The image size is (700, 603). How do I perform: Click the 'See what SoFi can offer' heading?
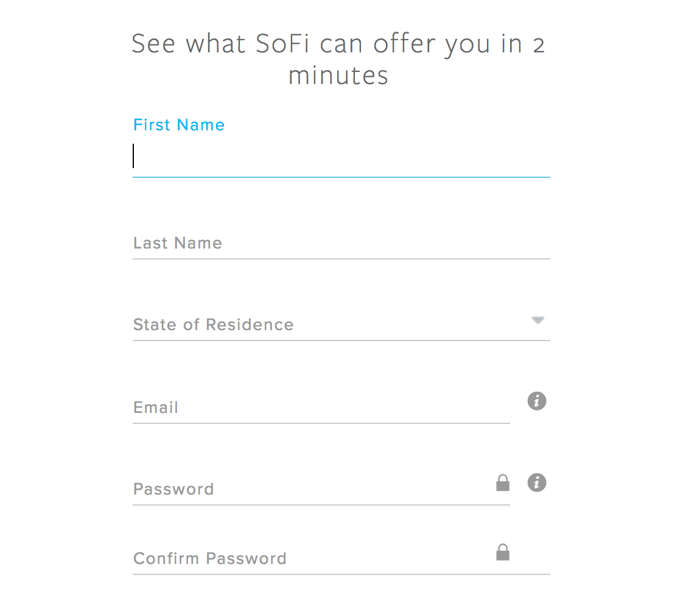(x=338, y=60)
